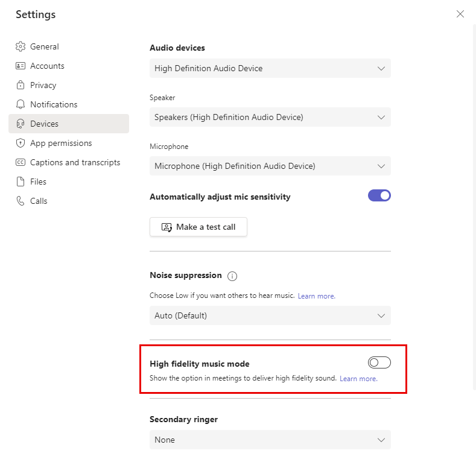Click the Noise suppression info icon
476x468 pixels.
(232, 276)
